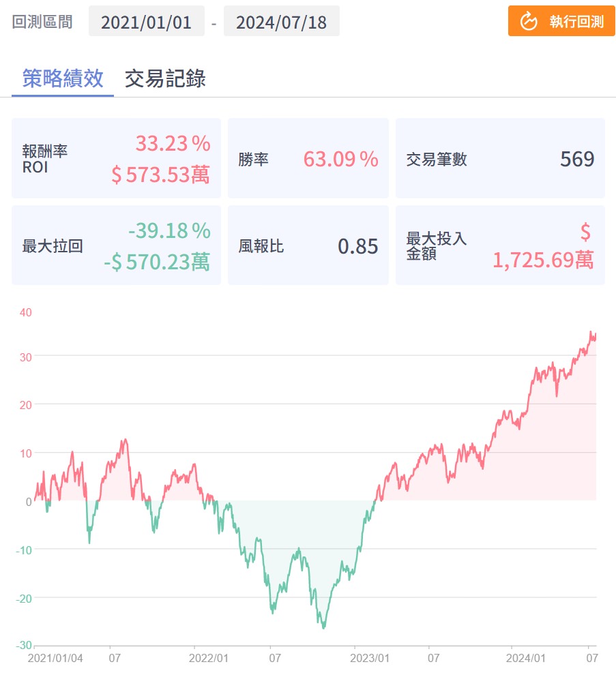
Task: Click the 交易筆數 569 card
Action: pos(499,159)
